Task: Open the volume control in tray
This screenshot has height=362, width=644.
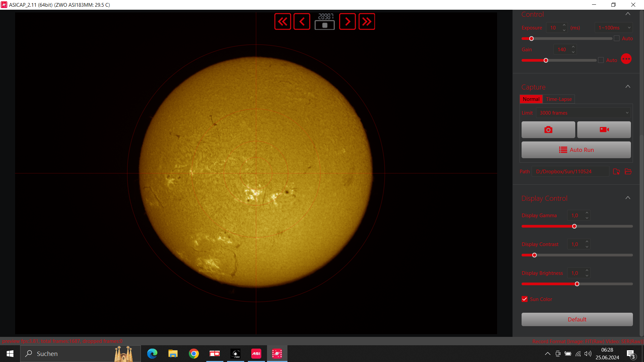Action: 588,354
